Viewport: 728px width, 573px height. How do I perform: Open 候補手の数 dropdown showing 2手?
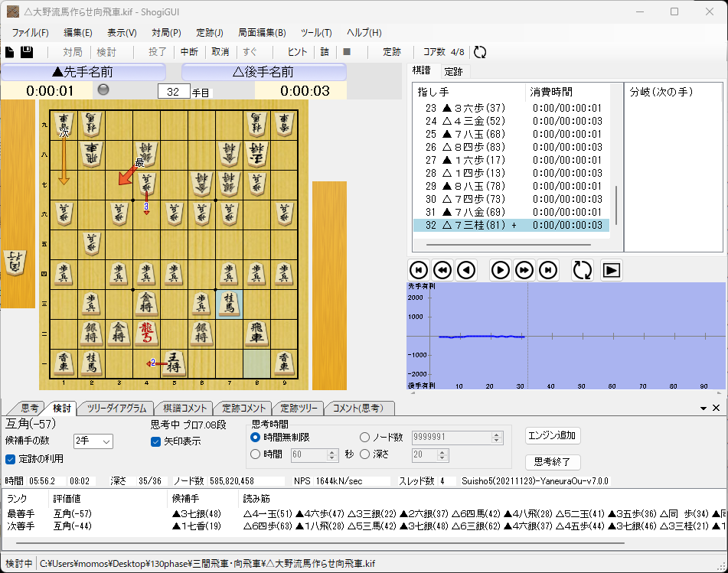pyautogui.click(x=93, y=441)
